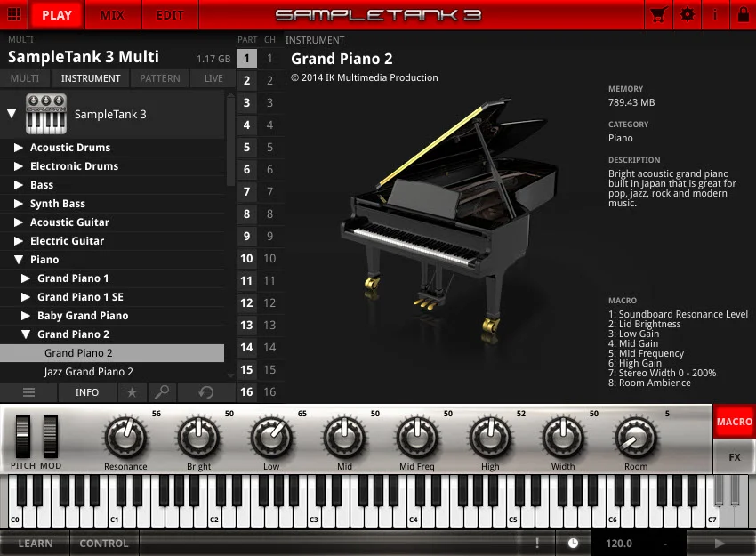Image resolution: width=756 pixels, height=556 pixels.
Task: Click the Mid Freq knob
Action: (x=417, y=438)
